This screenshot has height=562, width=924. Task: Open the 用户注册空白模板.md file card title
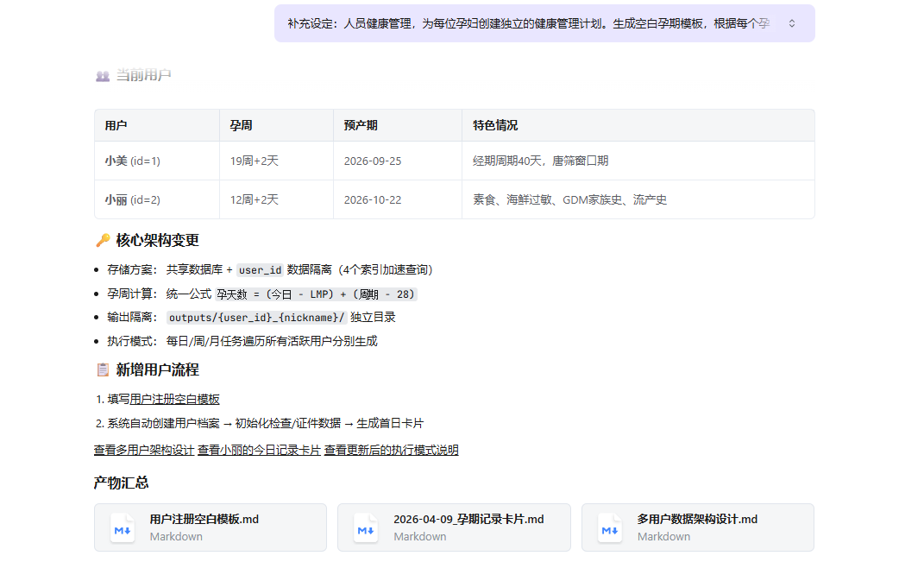pos(204,519)
